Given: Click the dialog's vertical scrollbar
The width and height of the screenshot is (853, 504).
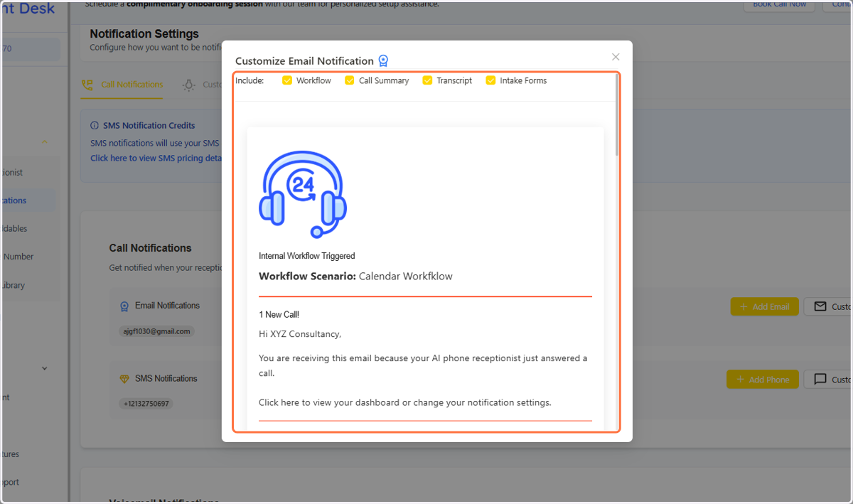Looking at the screenshot, I should pos(618,115).
